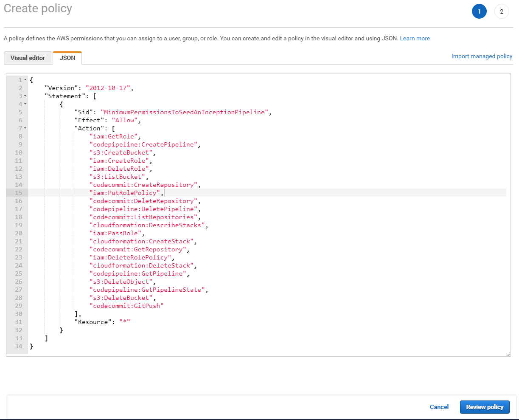This screenshot has width=519, height=420.
Task: Click the "iam:PutRolePolicy" action
Action: click(x=125, y=193)
